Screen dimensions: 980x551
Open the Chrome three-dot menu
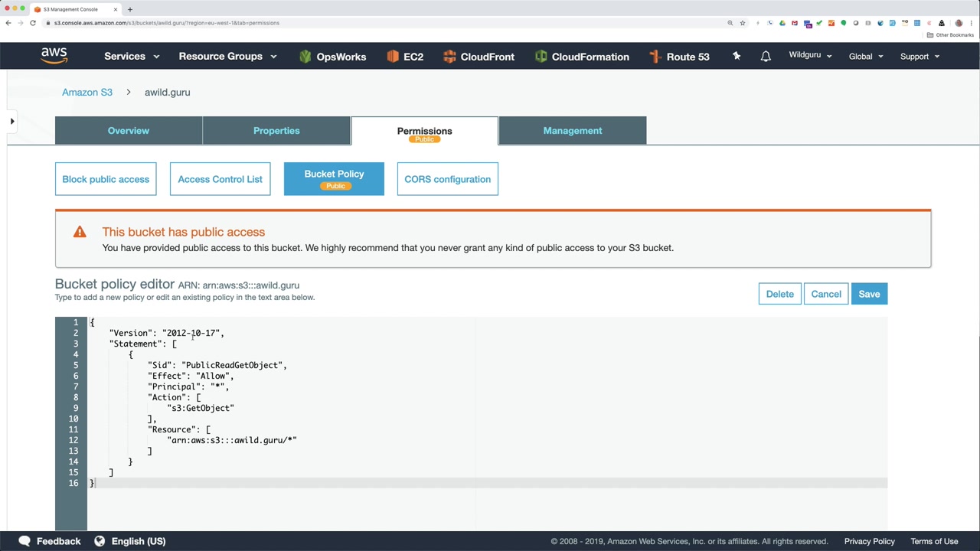[x=971, y=23]
